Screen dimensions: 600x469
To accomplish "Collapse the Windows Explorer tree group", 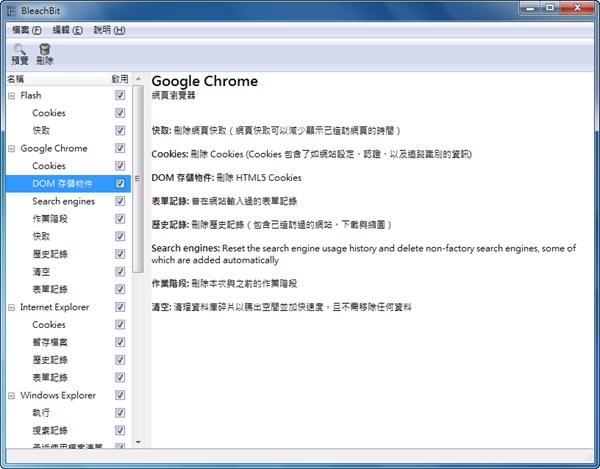I will click(x=11, y=396).
